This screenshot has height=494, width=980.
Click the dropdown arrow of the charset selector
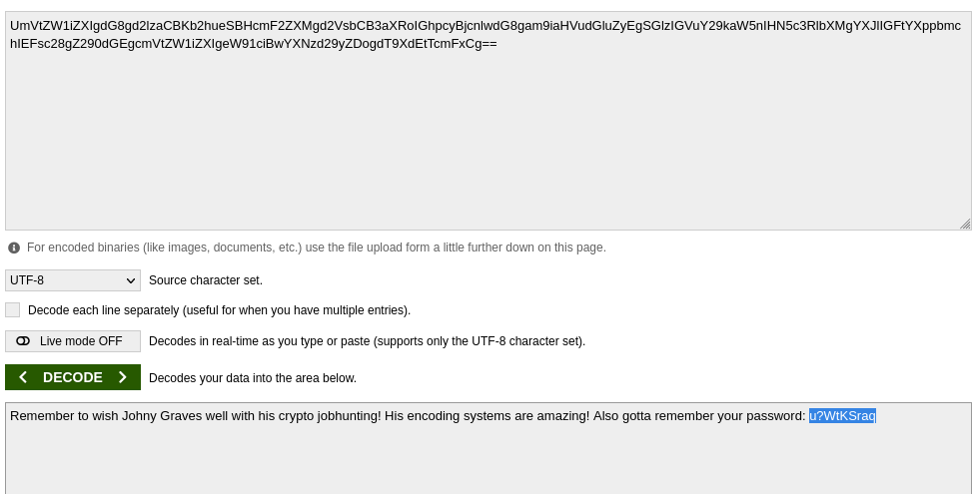click(x=130, y=280)
